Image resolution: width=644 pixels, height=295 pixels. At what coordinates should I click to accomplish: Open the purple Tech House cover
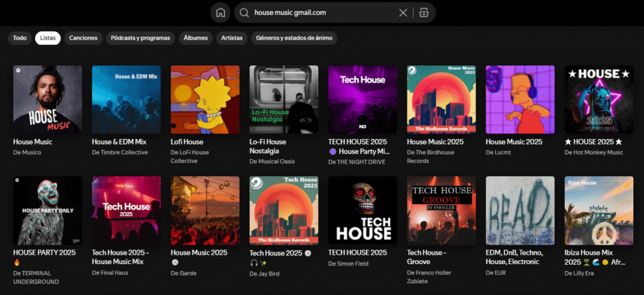pos(363,99)
